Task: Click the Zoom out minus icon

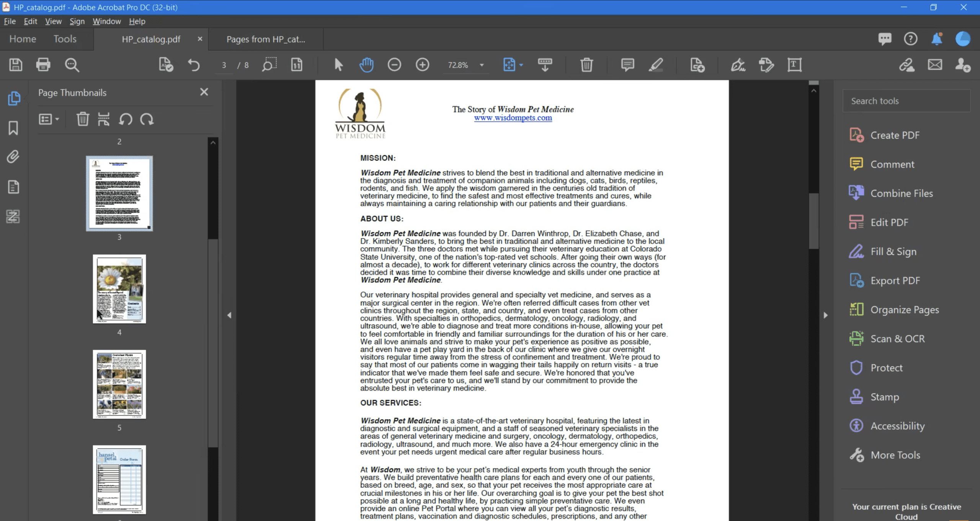Action: 394,65
